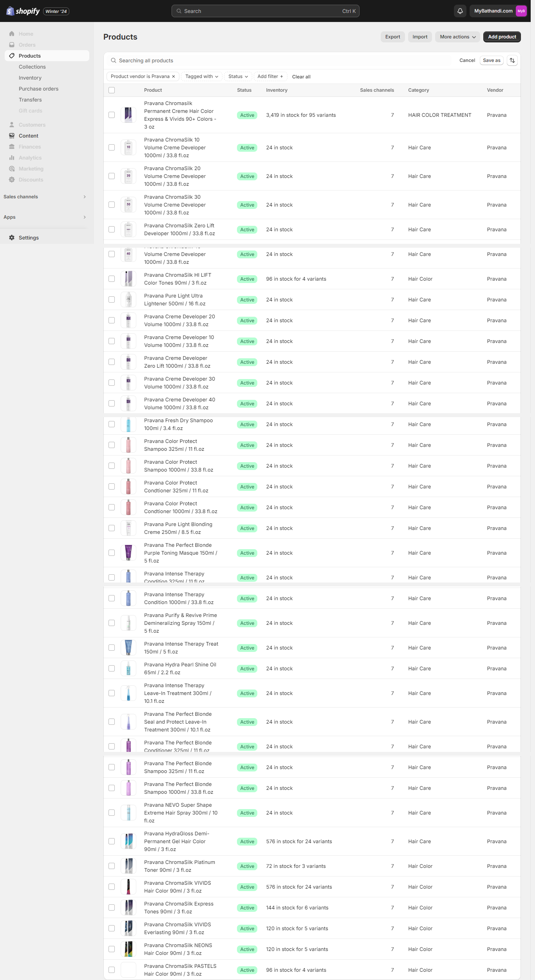
Task: Open the Tagged with filter dropdown
Action: point(202,76)
